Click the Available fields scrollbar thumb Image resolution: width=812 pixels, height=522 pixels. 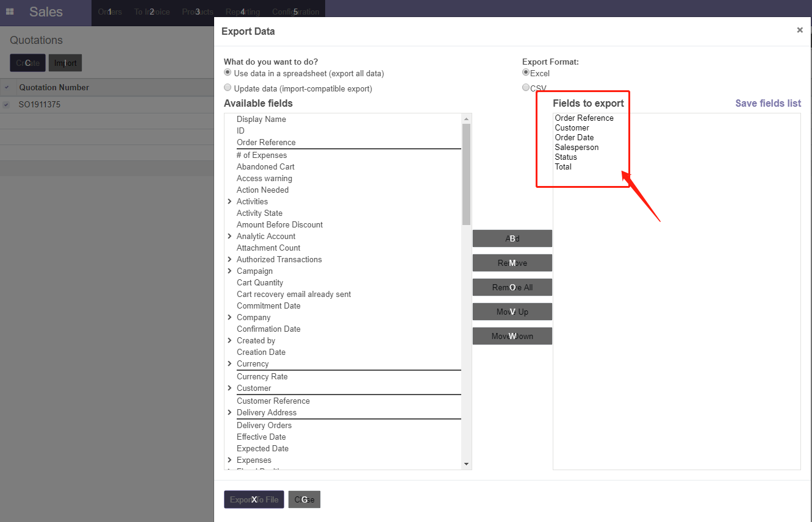[466, 174]
